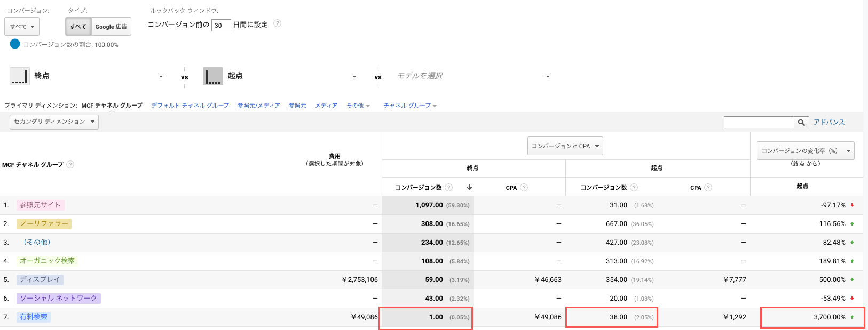This screenshot has height=330, width=868.
Task: Click the blue conversion ratio circle
Action: 15,44
